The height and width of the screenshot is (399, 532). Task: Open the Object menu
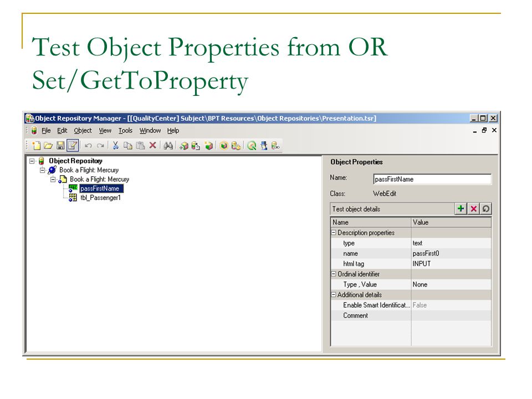83,130
